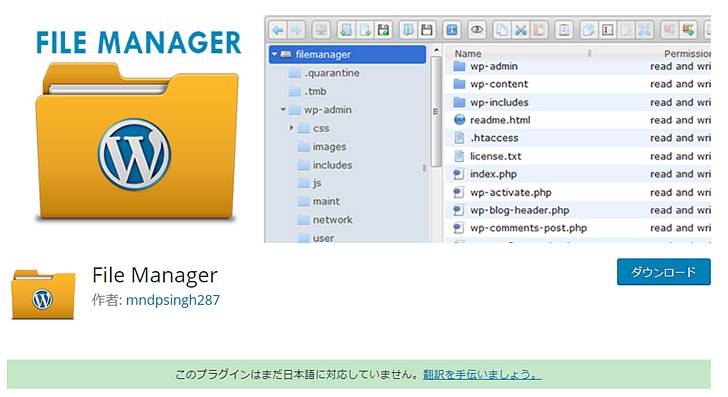Select filemanager root in folder tree
The width and height of the screenshot is (728, 397).
pyautogui.click(x=347, y=54)
